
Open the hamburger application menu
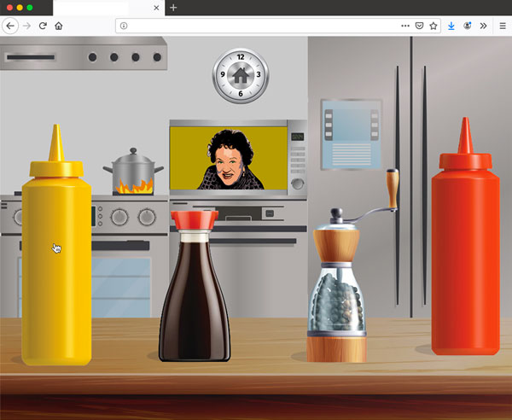tap(502, 26)
